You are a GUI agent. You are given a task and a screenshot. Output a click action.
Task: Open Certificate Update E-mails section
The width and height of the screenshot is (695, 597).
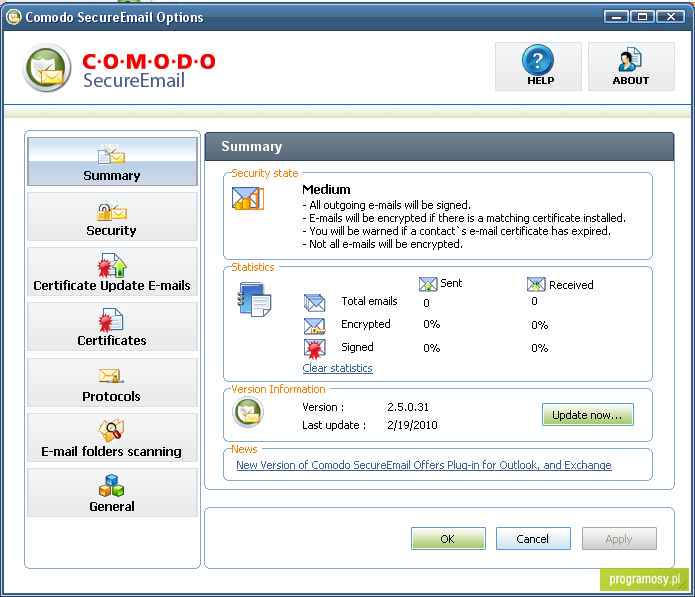112,271
